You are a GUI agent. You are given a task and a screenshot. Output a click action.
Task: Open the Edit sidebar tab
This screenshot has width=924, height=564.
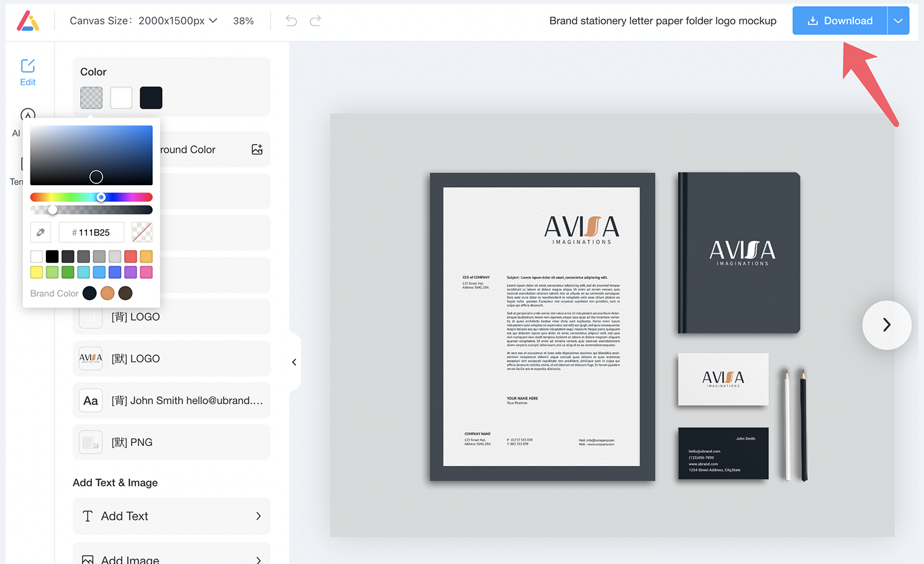coord(28,72)
